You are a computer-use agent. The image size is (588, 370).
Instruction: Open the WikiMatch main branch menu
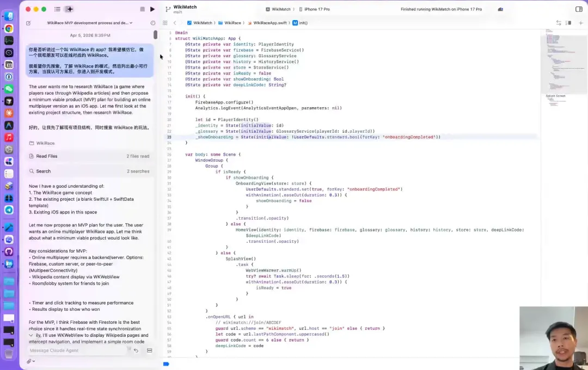point(181,9)
